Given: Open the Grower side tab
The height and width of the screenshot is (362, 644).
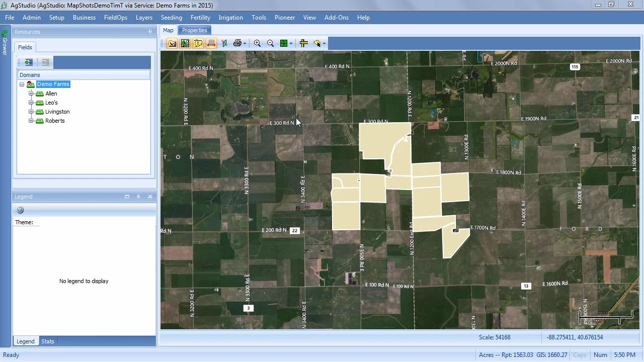Looking at the screenshot, I should point(5,42).
